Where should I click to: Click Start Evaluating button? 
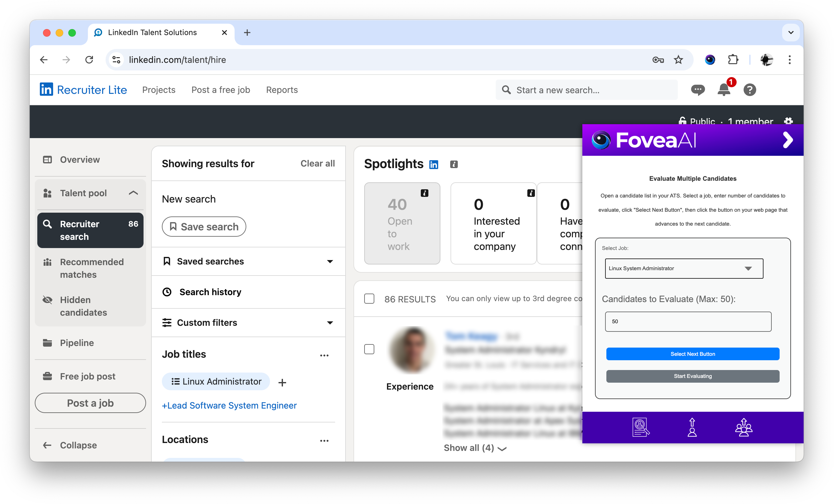692,376
